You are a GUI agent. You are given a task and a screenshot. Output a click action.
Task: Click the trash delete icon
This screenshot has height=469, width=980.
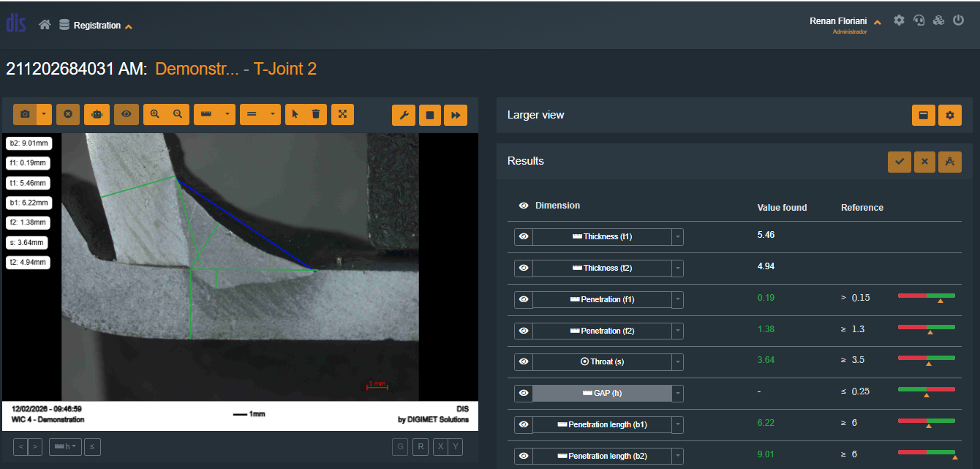point(316,114)
